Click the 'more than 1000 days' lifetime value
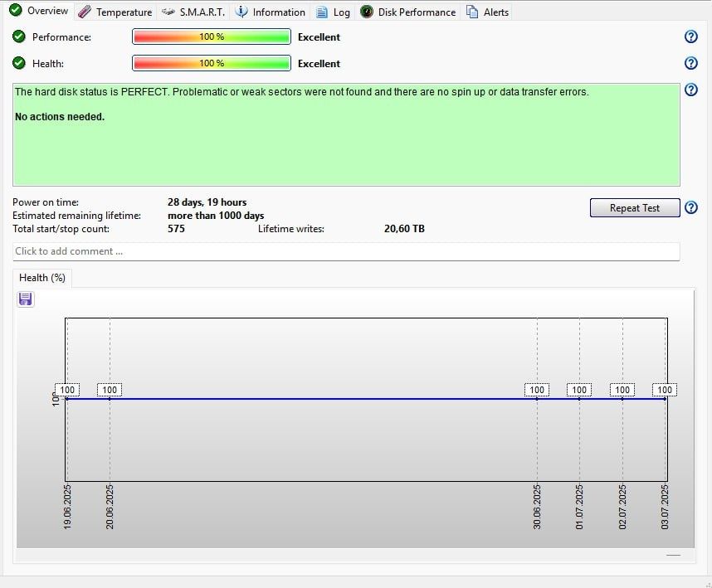This screenshot has height=588, width=712. 216,216
